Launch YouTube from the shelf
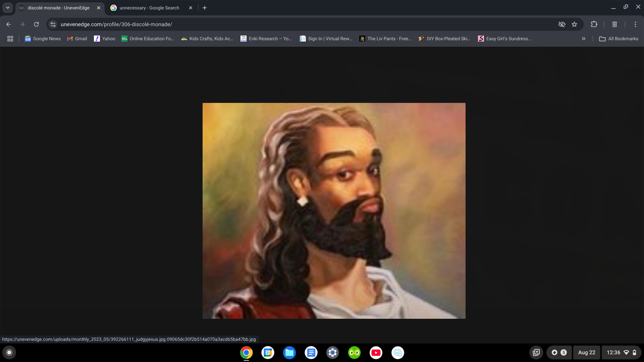This screenshot has width=644, height=362. tap(376, 352)
